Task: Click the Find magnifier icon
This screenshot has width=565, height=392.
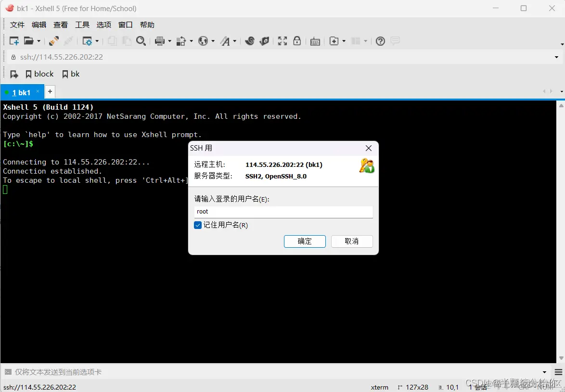Action: pos(141,41)
